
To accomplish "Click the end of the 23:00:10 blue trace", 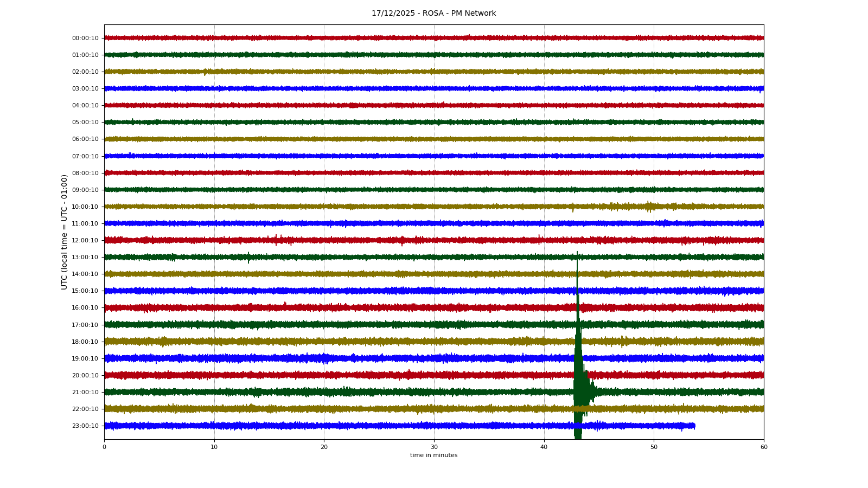I will 694,426.
